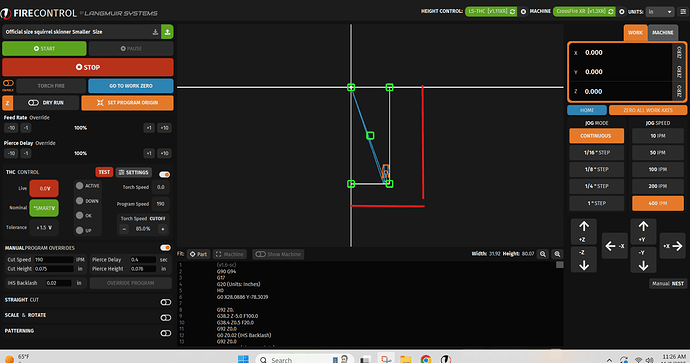Click the red THC Test button
690x363 pixels.
pyautogui.click(x=104, y=172)
